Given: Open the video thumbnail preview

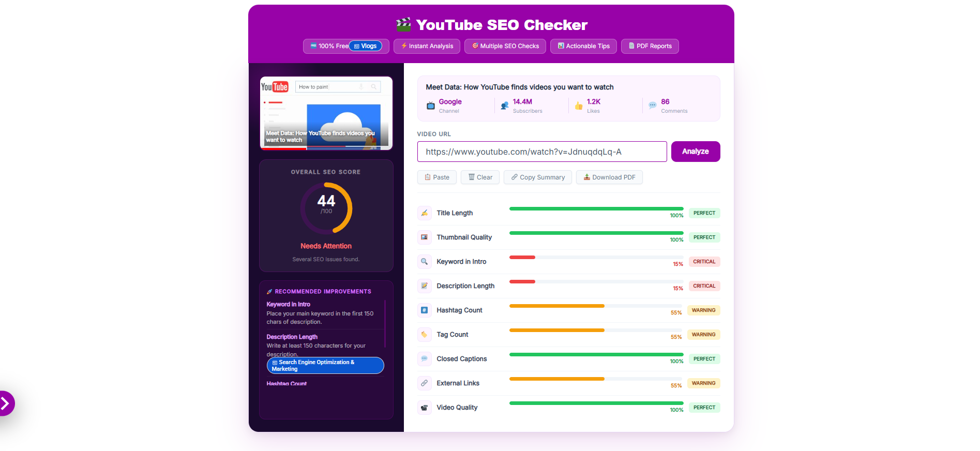Looking at the screenshot, I should pos(326,113).
